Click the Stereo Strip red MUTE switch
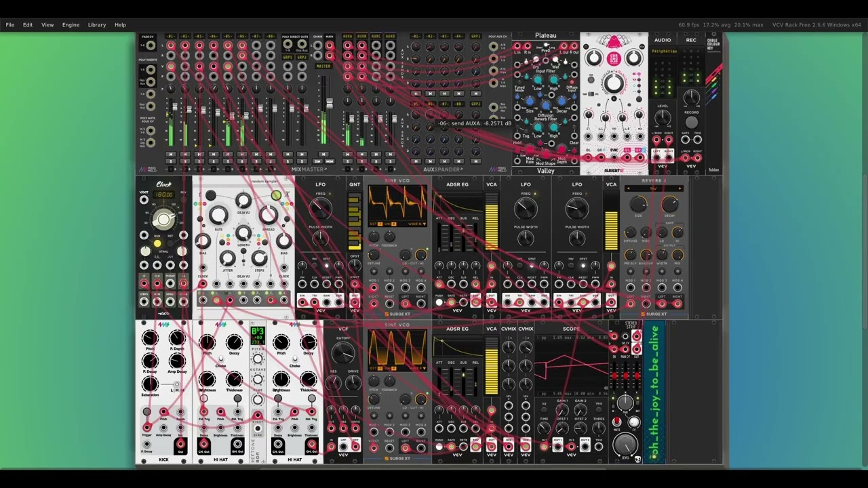 (616, 422)
